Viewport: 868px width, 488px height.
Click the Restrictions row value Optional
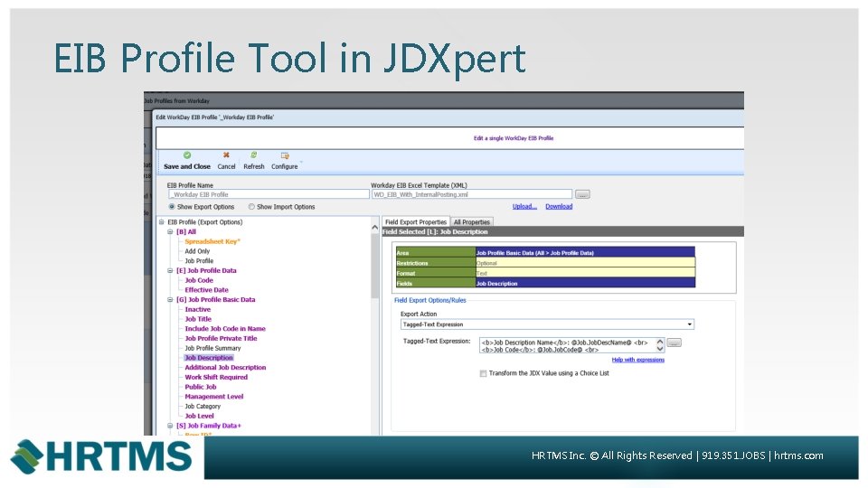pyautogui.click(x=585, y=263)
